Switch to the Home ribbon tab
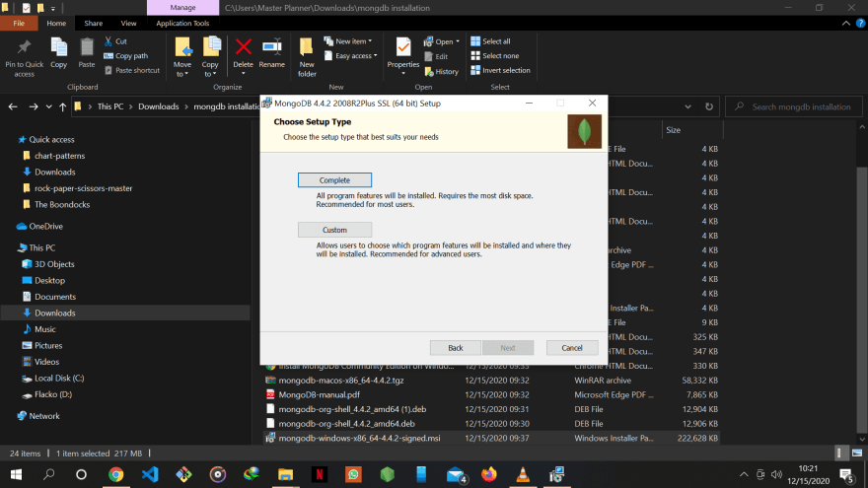This screenshot has width=868, height=488. click(56, 24)
